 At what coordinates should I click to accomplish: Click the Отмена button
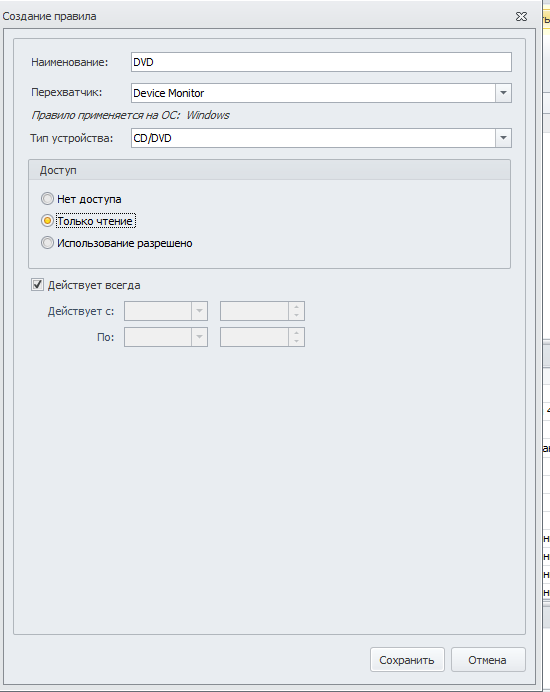coord(488,660)
